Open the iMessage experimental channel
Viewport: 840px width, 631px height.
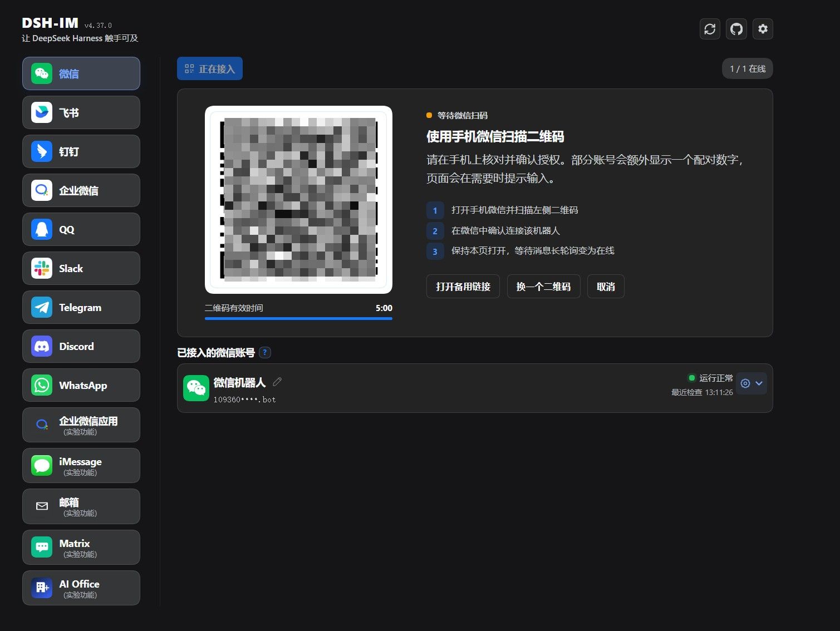(81, 466)
